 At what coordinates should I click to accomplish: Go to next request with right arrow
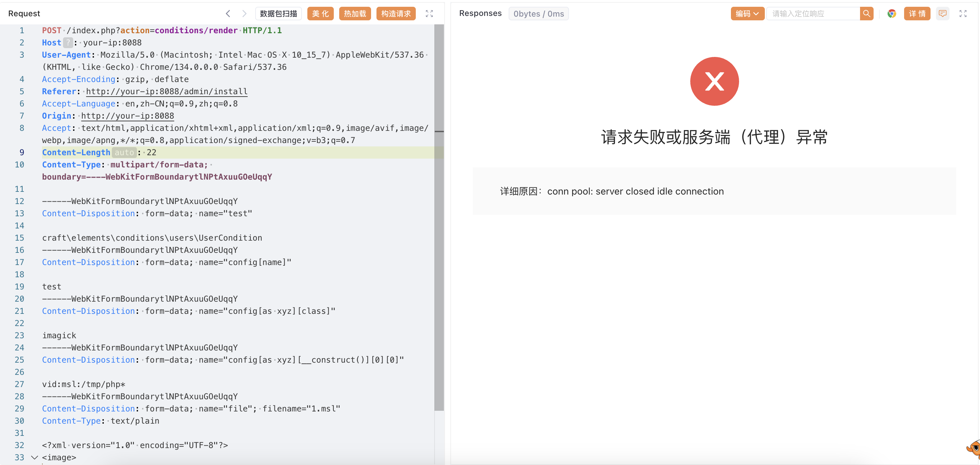tap(244, 14)
